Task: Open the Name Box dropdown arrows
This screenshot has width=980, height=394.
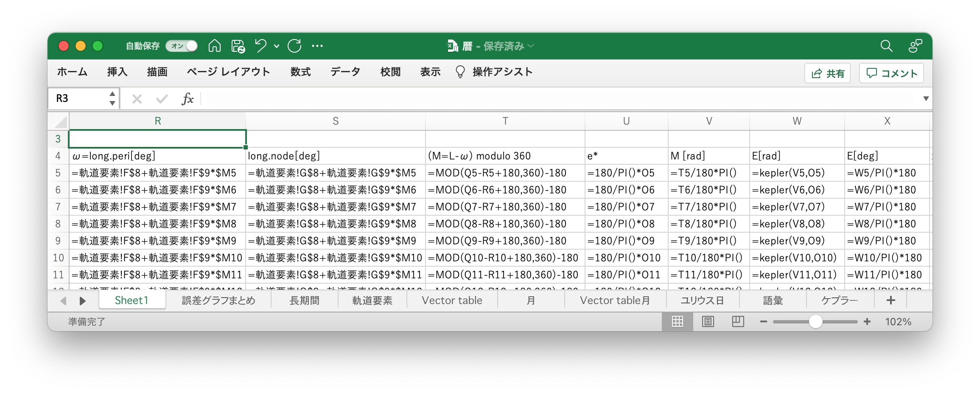Action: pos(112,98)
